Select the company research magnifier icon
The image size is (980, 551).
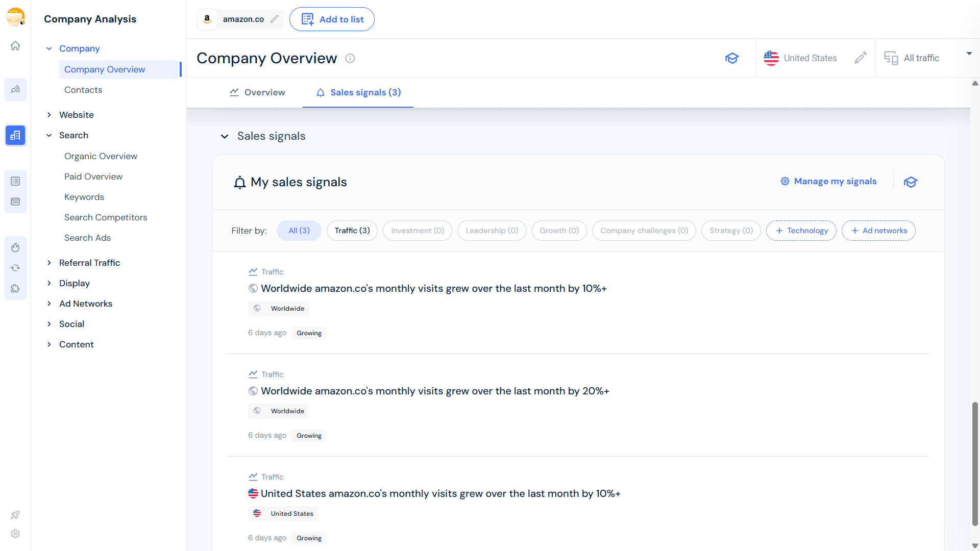click(x=15, y=89)
